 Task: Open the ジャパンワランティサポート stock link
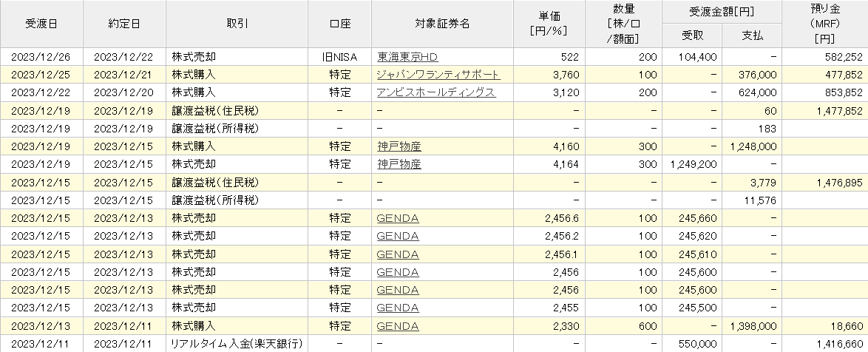pyautogui.click(x=438, y=75)
